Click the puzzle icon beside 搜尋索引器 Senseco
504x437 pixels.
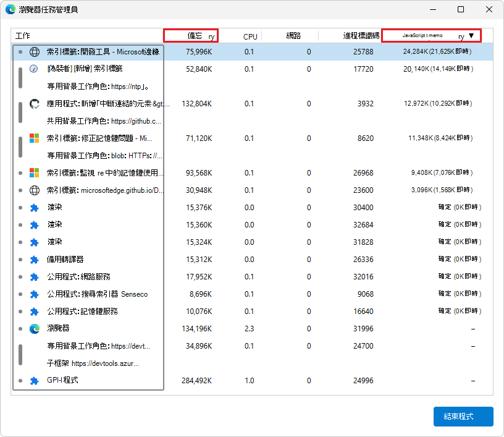pos(35,294)
